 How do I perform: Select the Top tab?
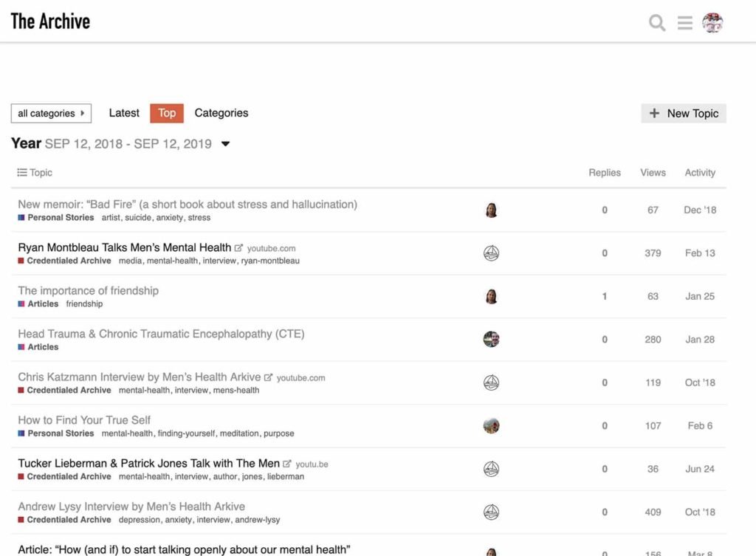167,113
